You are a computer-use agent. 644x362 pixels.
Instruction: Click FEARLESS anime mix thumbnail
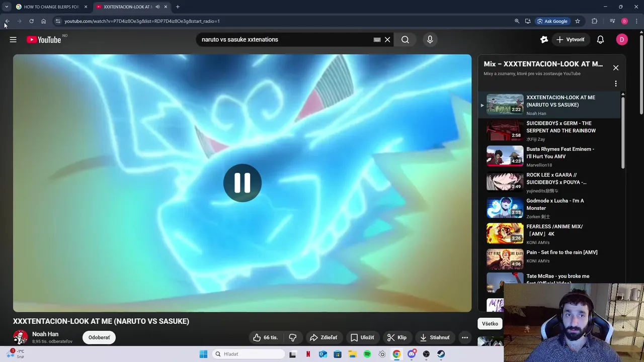point(505,233)
